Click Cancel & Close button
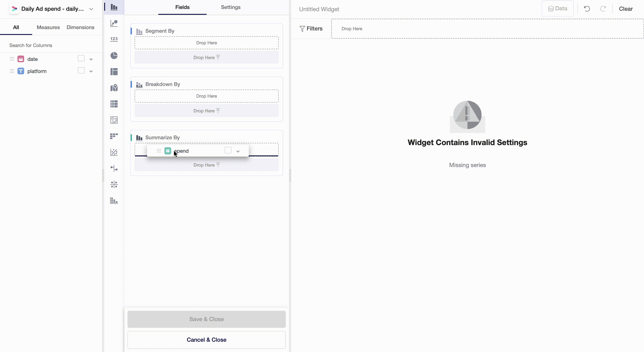Screen dimensions: 644x352 [206, 340]
